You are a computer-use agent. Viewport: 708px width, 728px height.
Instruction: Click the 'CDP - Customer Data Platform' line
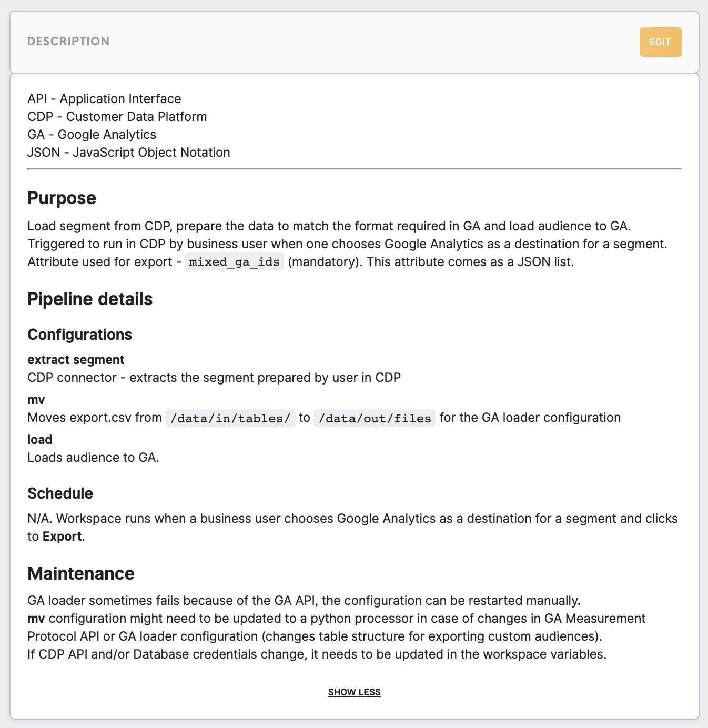tap(117, 117)
